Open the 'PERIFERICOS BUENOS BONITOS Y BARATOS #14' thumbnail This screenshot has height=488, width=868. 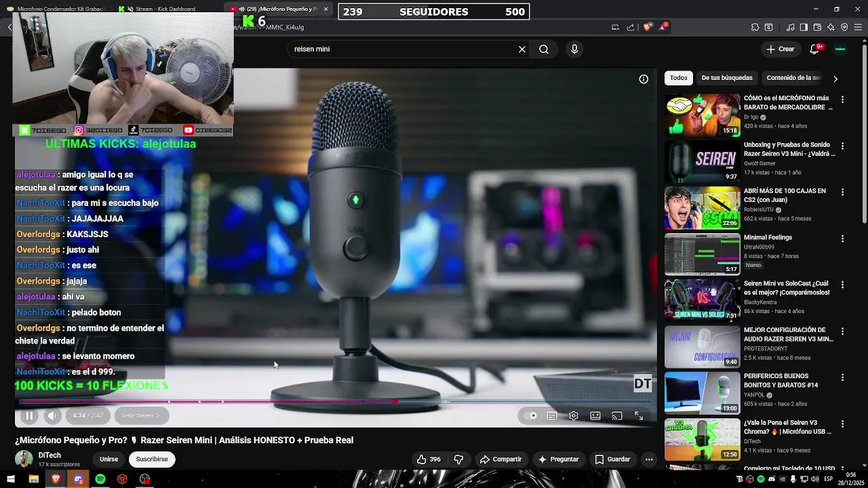(x=702, y=392)
